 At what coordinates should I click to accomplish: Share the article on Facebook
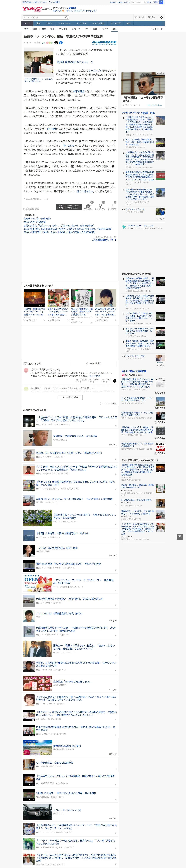(61, 43)
